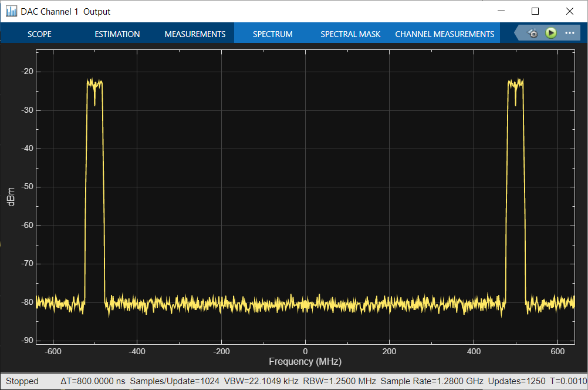Open the three-dots overflow menu

click(569, 33)
